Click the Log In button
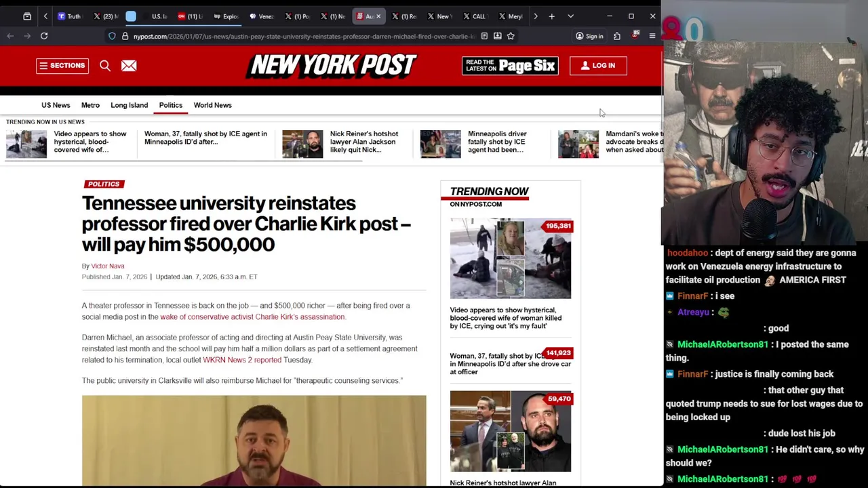868x488 pixels. pos(598,66)
